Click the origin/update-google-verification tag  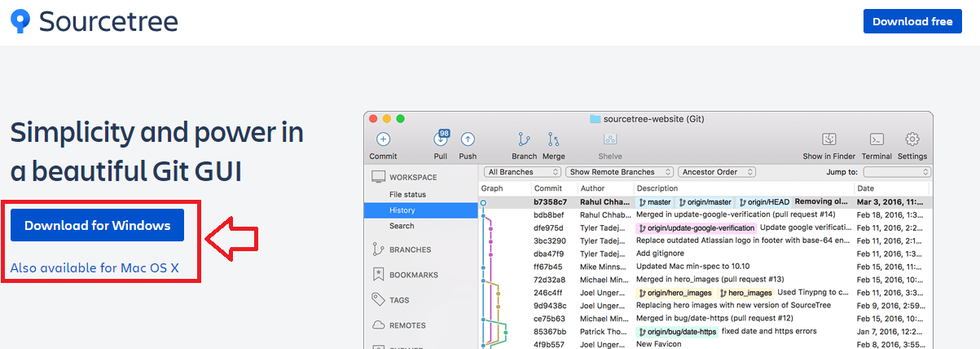[x=696, y=228]
